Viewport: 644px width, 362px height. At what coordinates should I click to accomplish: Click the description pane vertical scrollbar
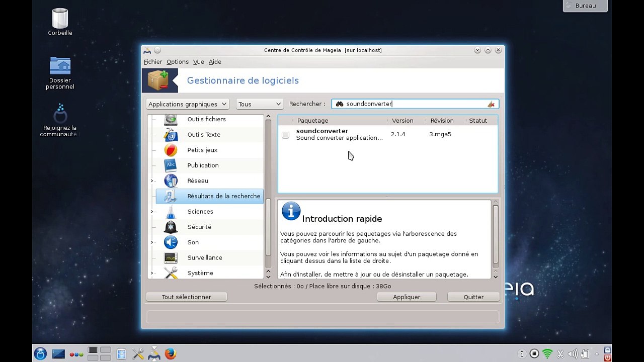tap(496, 235)
